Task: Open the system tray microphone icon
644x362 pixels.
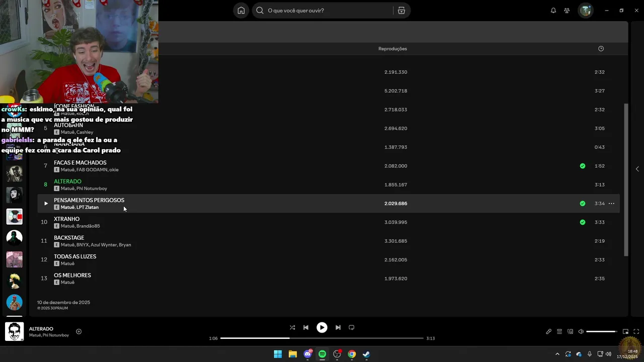Action: 590,354
